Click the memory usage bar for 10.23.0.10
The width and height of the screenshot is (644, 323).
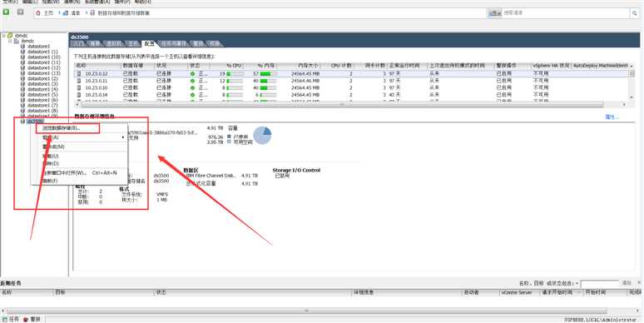pos(269,88)
